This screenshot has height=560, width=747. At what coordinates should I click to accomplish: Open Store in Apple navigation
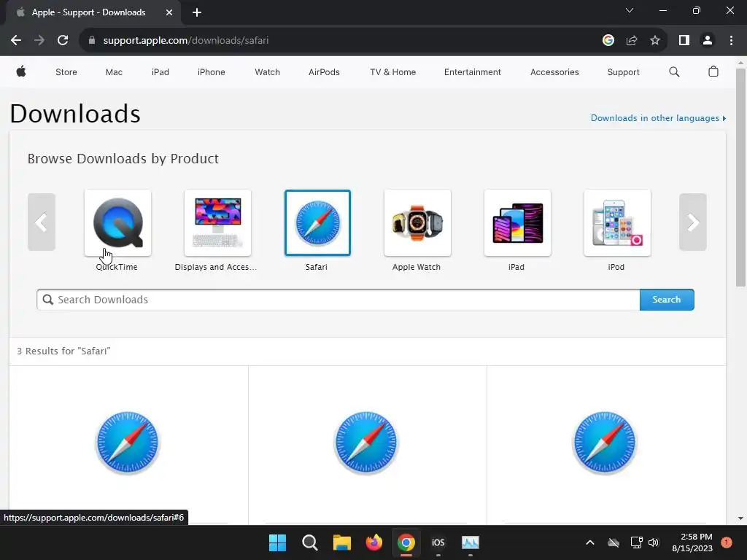66,72
